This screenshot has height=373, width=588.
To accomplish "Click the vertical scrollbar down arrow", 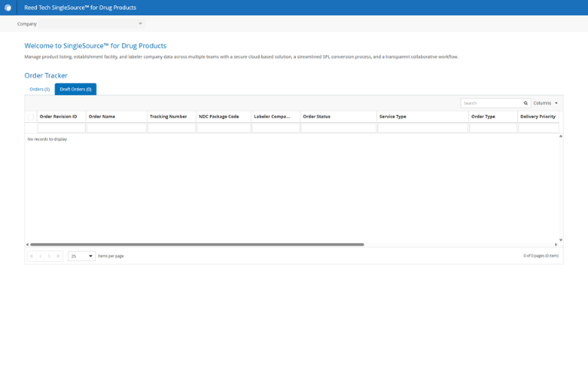I will coord(560,239).
